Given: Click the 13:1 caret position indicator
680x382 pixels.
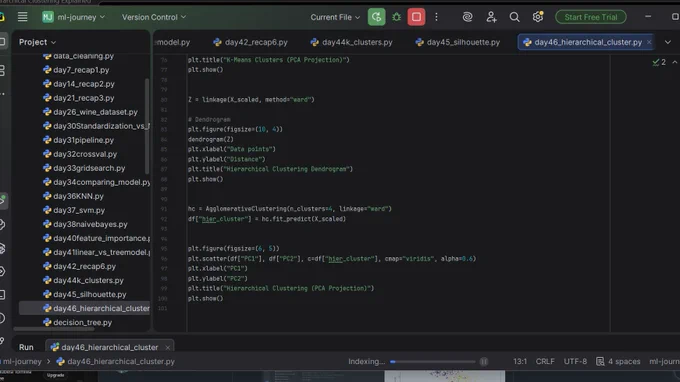Looking at the screenshot, I should pos(520,361).
